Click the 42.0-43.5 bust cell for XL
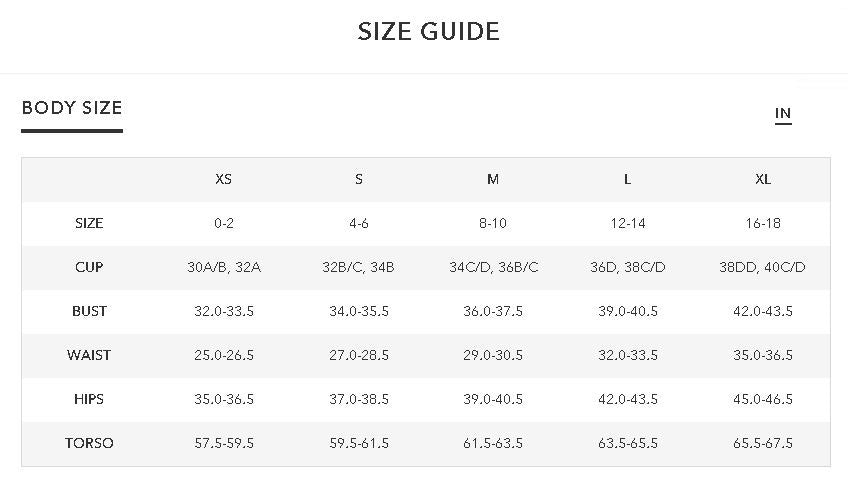The image size is (848, 480). click(763, 312)
